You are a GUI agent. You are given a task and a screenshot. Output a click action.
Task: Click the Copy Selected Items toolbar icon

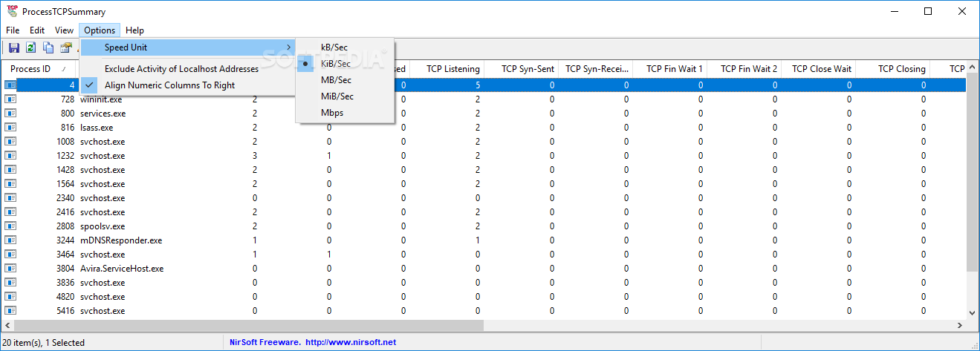coord(48,47)
